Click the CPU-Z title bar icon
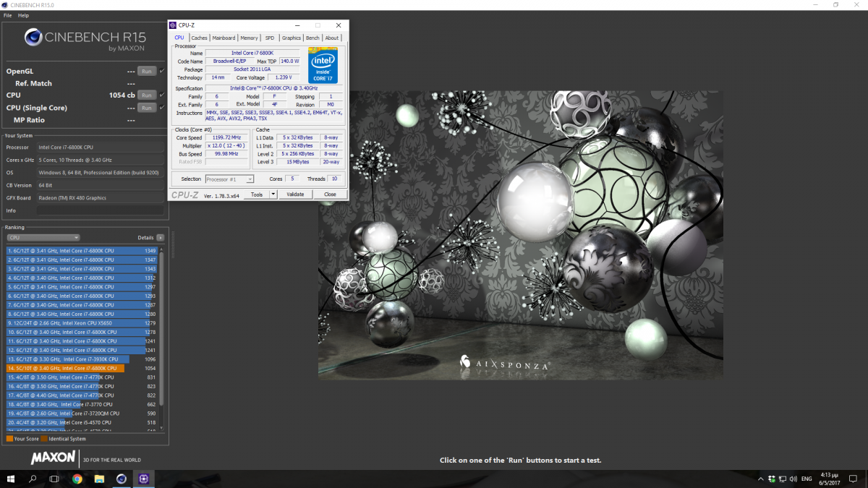This screenshot has height=488, width=868. 173,25
